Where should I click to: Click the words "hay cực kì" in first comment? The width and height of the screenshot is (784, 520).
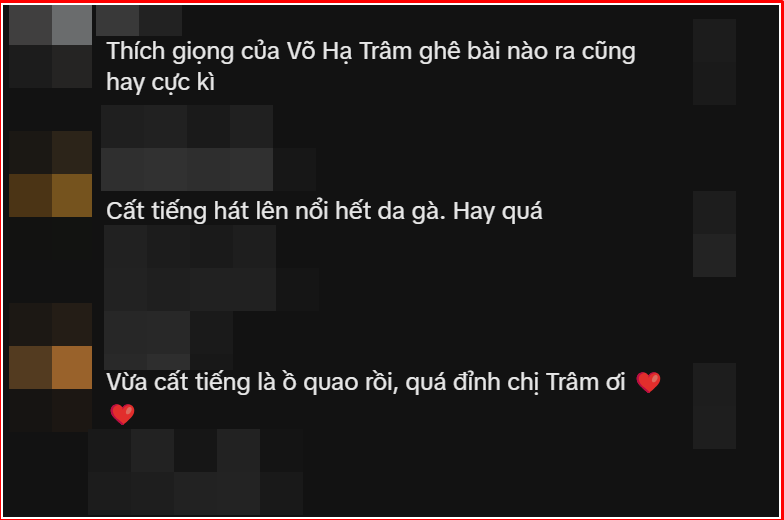pyautogui.click(x=160, y=82)
